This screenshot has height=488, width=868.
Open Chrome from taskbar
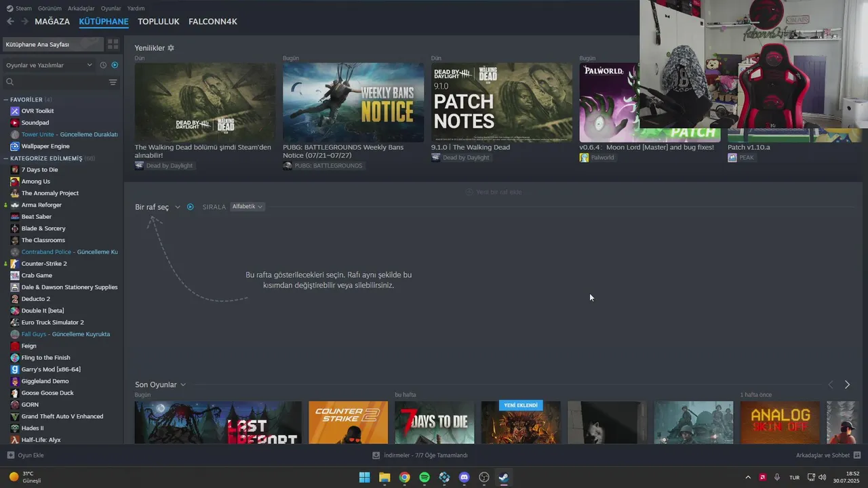tap(404, 477)
